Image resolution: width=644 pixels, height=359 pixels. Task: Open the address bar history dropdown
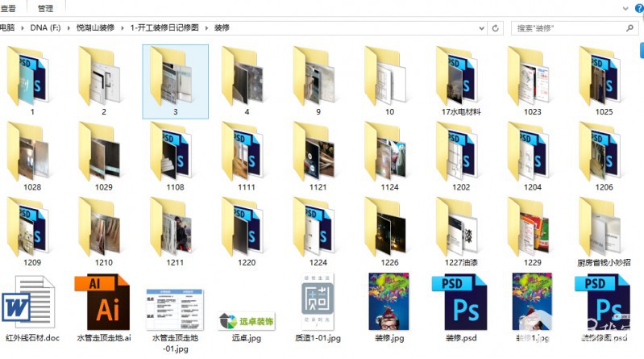484,28
